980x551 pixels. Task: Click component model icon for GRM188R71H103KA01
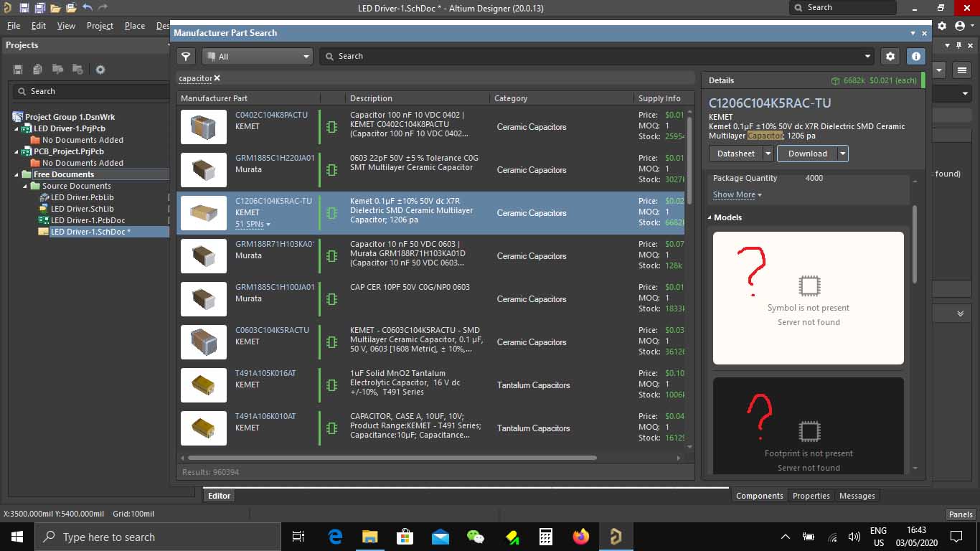click(331, 256)
